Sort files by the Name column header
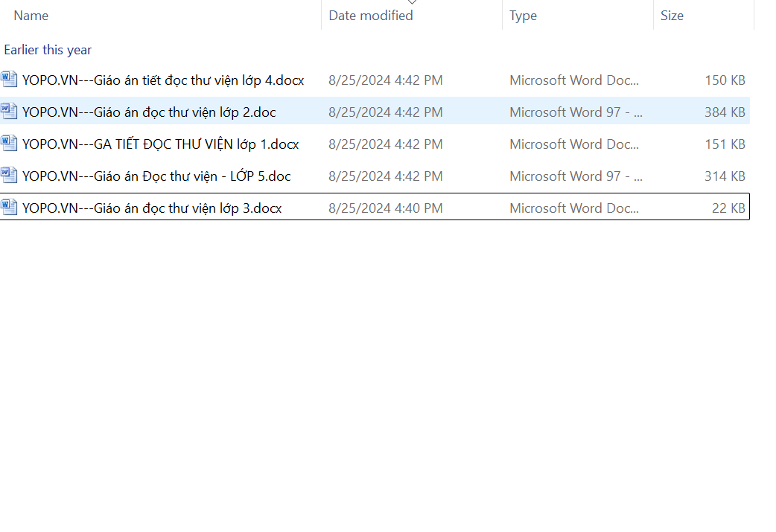This screenshot has height=532, width=776. [x=31, y=16]
